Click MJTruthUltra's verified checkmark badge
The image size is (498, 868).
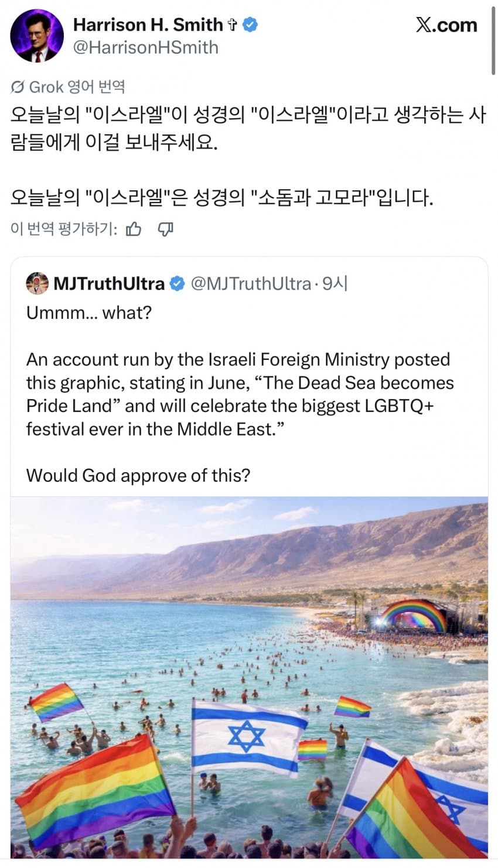tap(176, 284)
